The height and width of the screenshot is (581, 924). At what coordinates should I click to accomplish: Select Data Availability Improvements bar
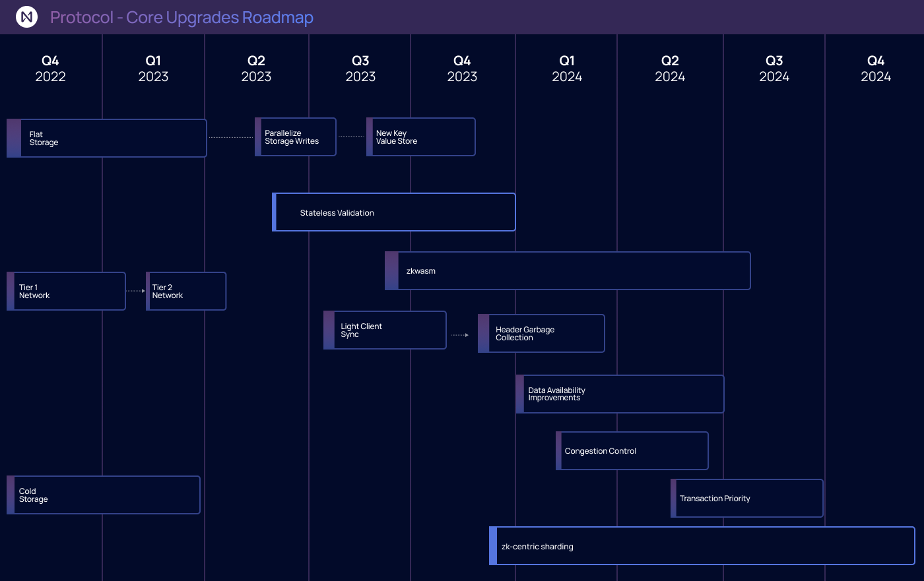620,394
